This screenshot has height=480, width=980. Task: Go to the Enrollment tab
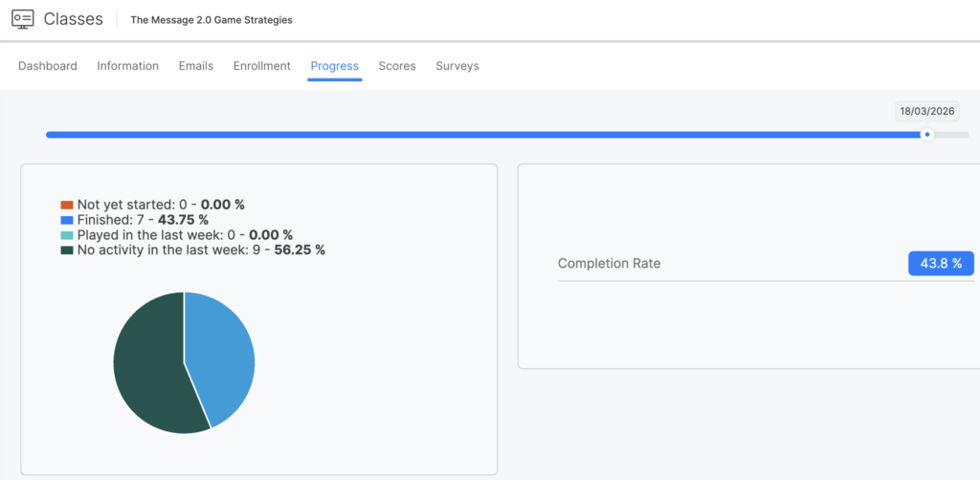point(261,66)
